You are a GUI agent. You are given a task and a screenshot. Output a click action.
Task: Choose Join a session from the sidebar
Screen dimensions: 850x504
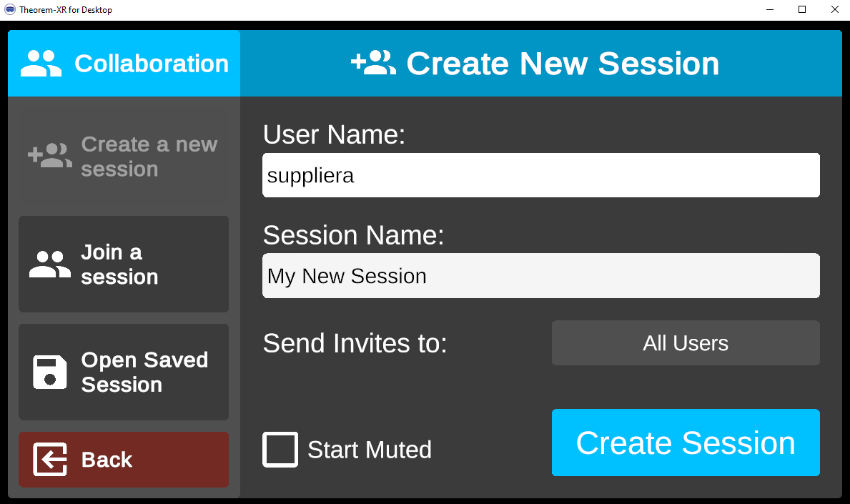click(x=124, y=264)
